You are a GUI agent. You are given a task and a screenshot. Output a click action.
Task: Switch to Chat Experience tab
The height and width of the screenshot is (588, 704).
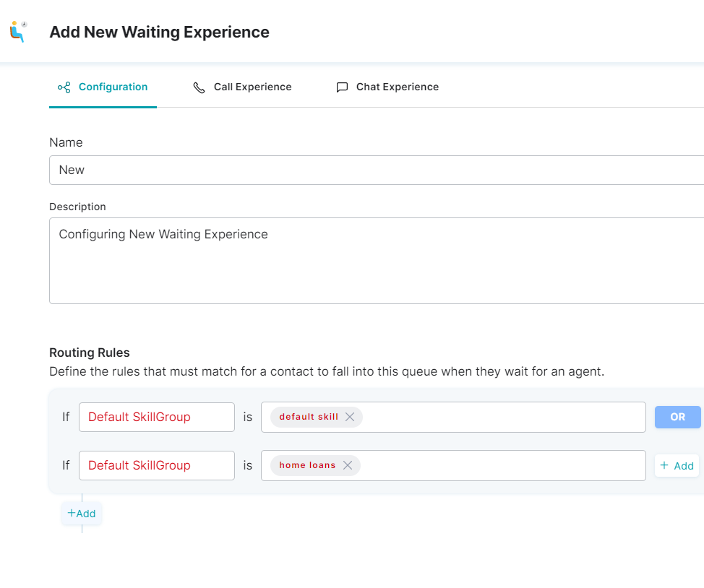(388, 87)
